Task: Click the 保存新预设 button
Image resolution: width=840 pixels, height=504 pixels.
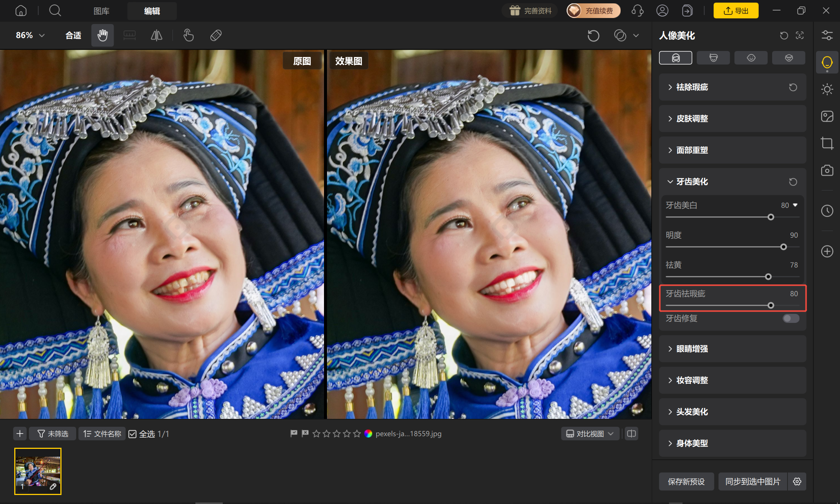Action: coord(686,481)
